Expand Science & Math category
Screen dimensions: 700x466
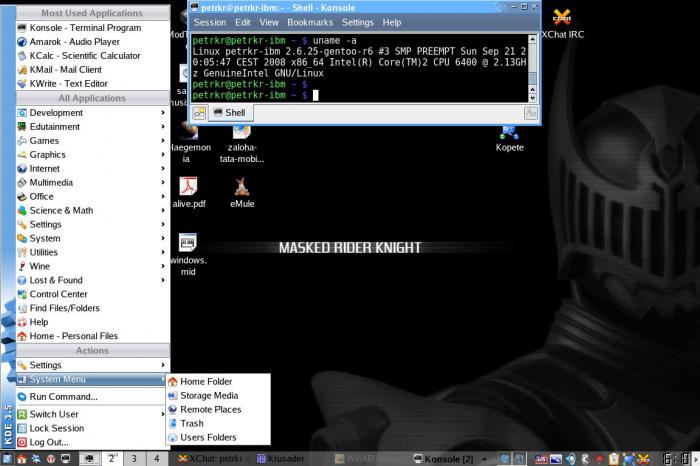click(92, 210)
